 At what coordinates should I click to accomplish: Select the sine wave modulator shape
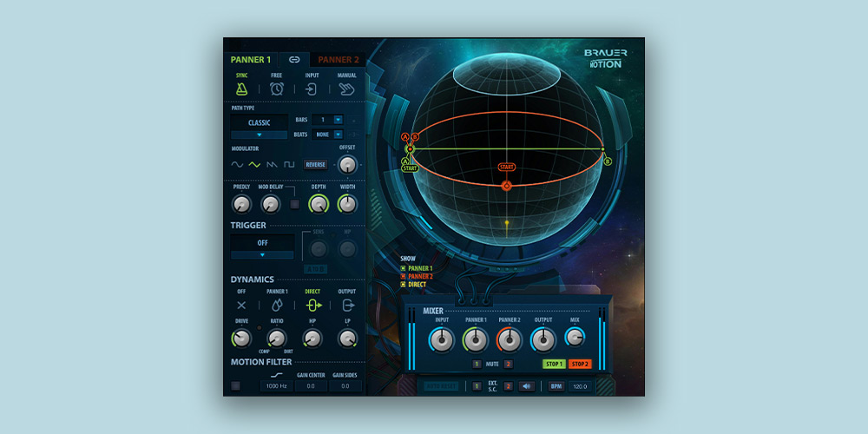237,164
